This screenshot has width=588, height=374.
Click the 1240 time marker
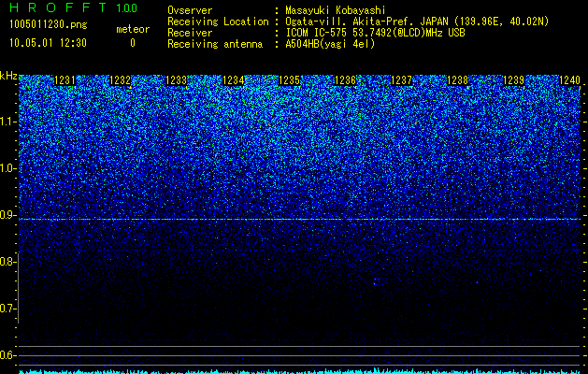pyautogui.click(x=569, y=80)
